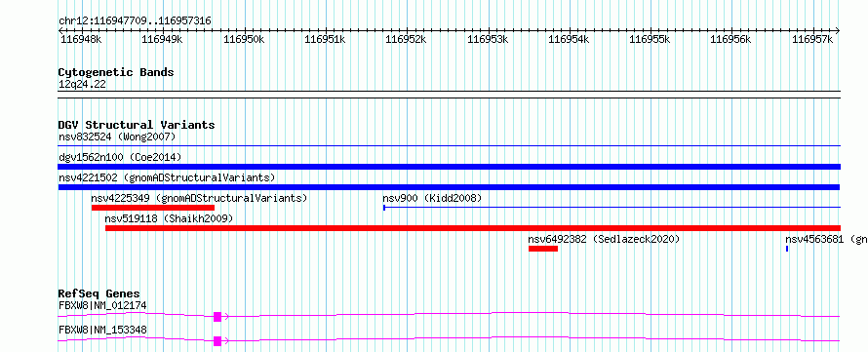Screen dimensions: 868x352
Task: Open the nsv4563681 variant label
Action: click(x=826, y=239)
